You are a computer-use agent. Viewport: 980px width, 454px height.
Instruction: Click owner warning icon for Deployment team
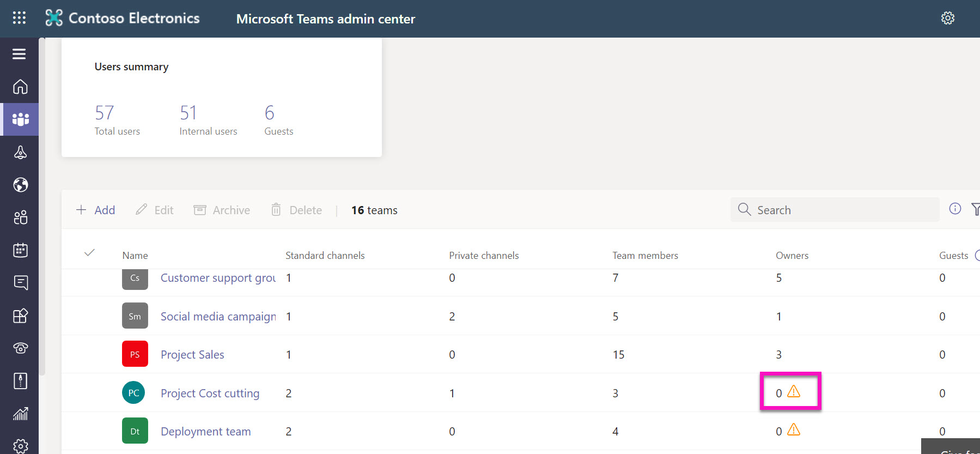click(x=794, y=429)
